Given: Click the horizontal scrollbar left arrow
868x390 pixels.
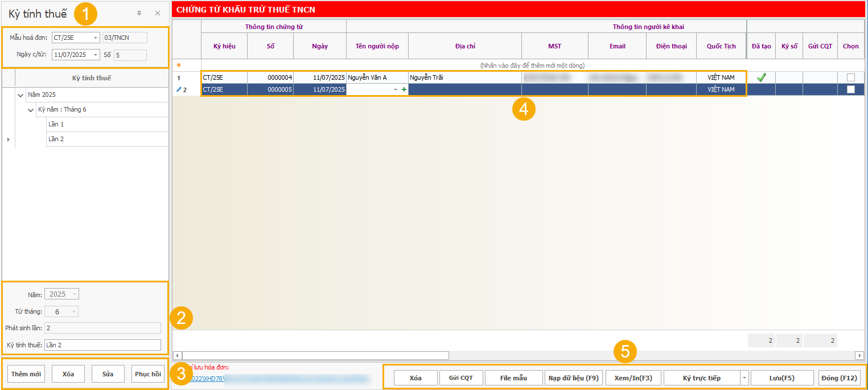Looking at the screenshot, I should point(177,355).
